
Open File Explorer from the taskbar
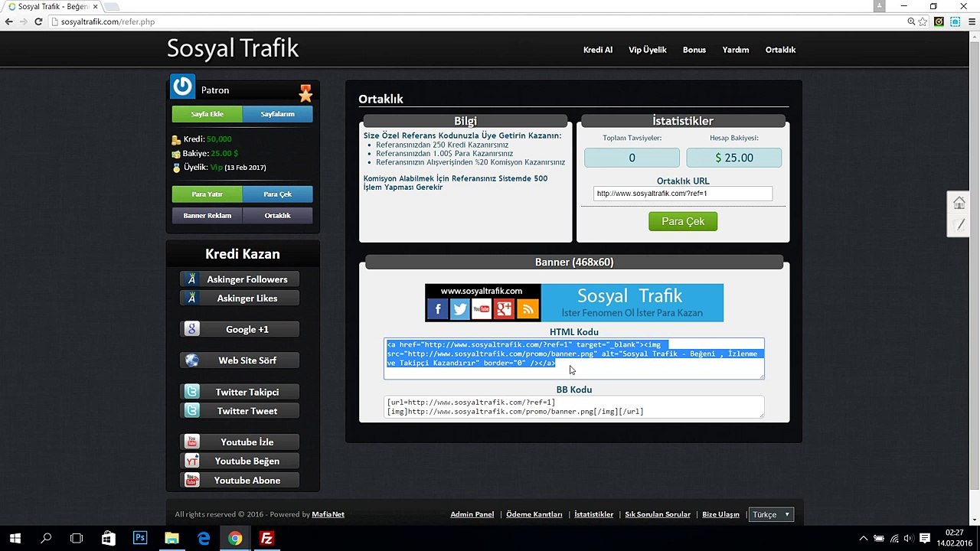[x=171, y=538]
